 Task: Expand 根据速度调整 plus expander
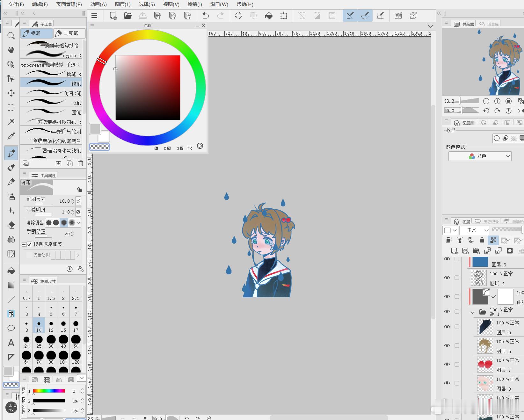pos(24,244)
